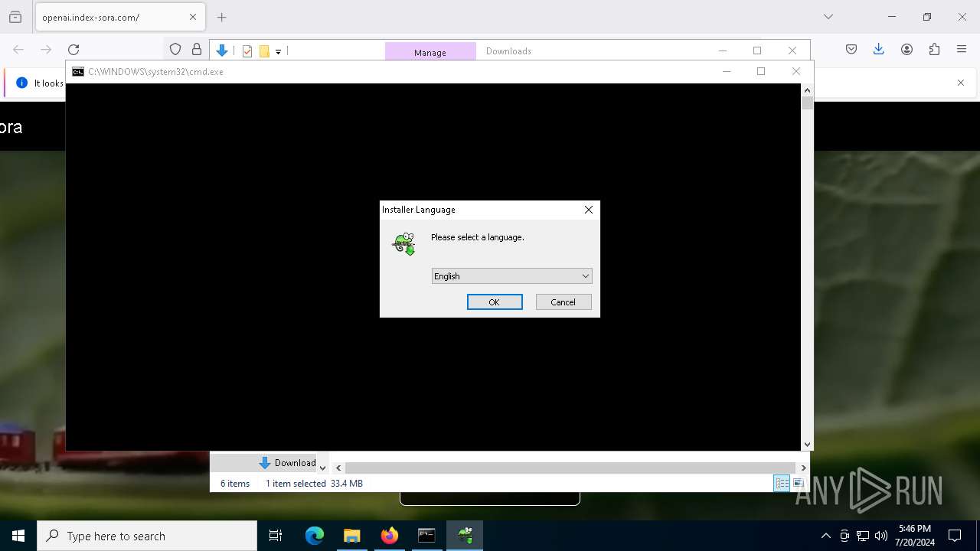980x551 pixels.
Task: Switch Explorer to large icons view
Action: pos(799,483)
